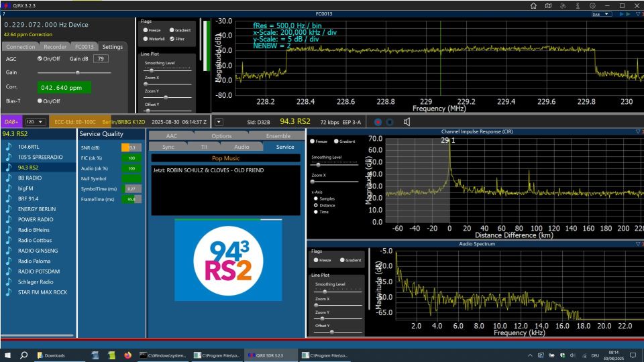Image resolution: width=644 pixels, height=362 pixels.
Task: Open Firefox from the Windows taskbar
Action: 128,355
